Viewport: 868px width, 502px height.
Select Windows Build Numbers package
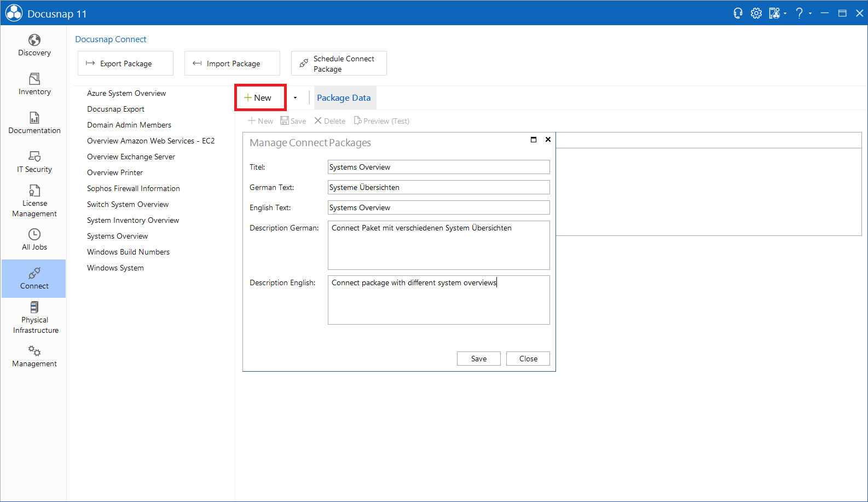(128, 252)
